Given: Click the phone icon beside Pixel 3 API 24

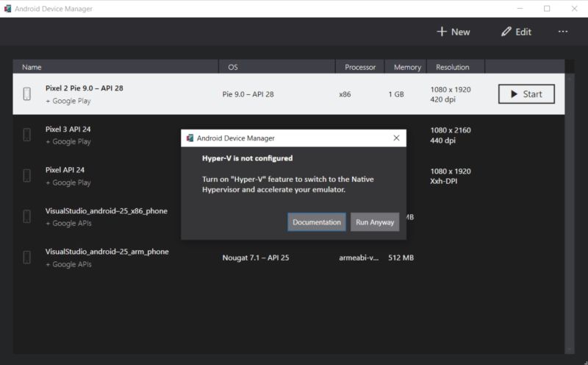Looking at the screenshot, I should (x=26, y=135).
